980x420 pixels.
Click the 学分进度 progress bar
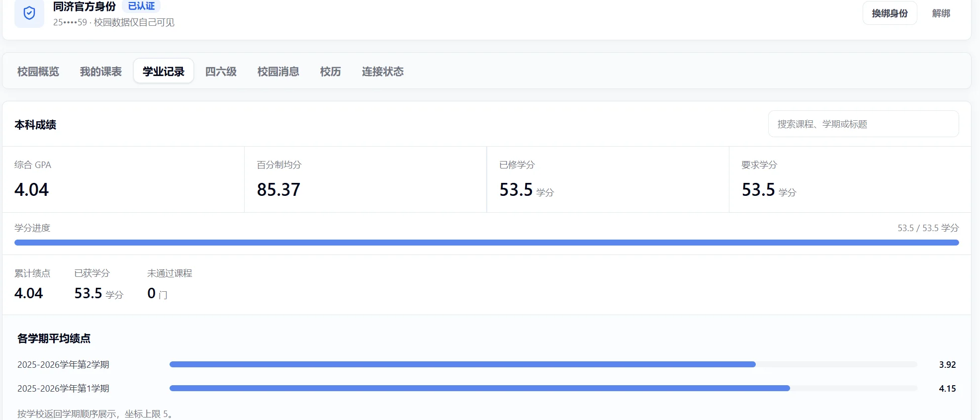point(487,243)
